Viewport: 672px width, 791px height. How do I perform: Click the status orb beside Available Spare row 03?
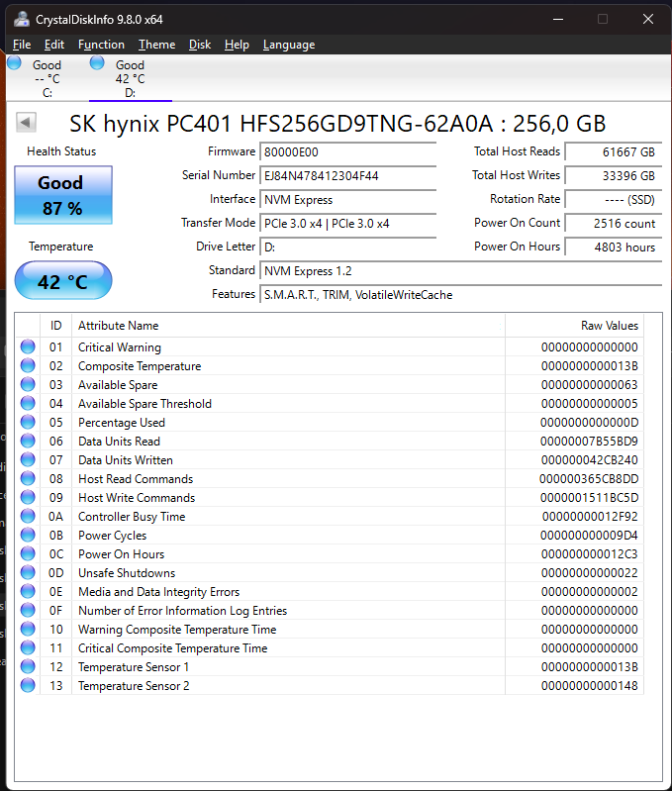[x=28, y=384]
